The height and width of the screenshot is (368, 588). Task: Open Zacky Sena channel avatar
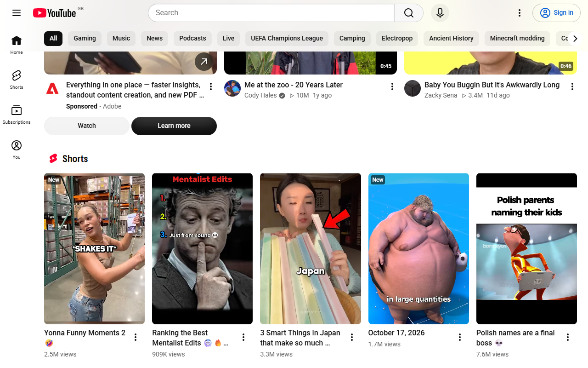coord(413,88)
